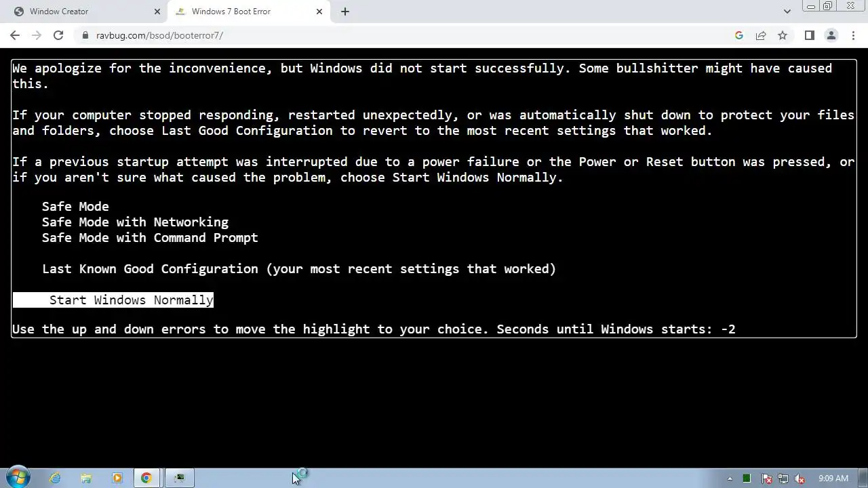
Task: Click the Chrome taskbar icon
Action: coord(146,478)
